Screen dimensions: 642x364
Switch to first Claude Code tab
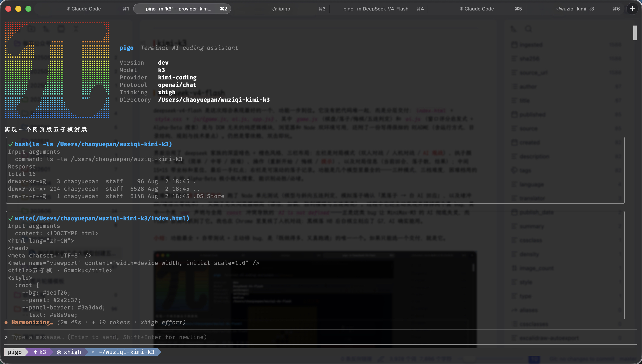click(84, 9)
